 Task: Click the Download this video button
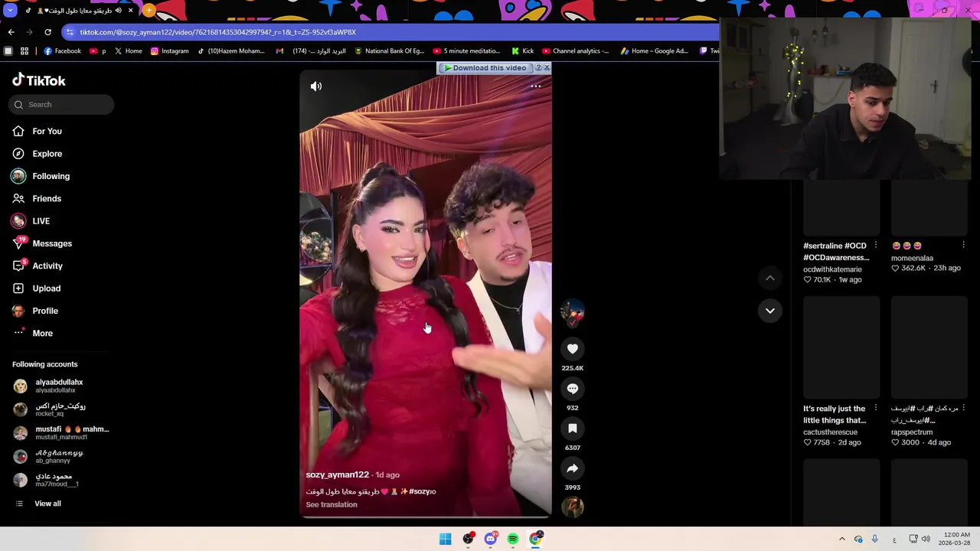[485, 68]
